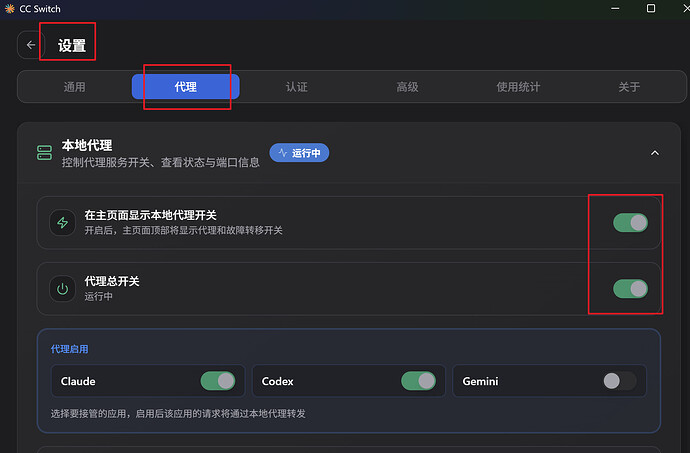Viewport: 690px width, 453px height.
Task: Switch to the 高级 tab
Action: (x=407, y=87)
